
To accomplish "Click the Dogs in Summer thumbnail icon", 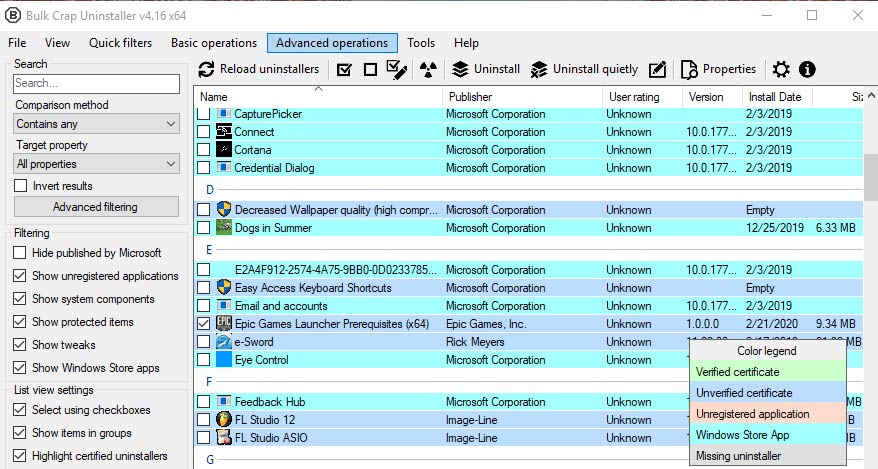I will 224,228.
